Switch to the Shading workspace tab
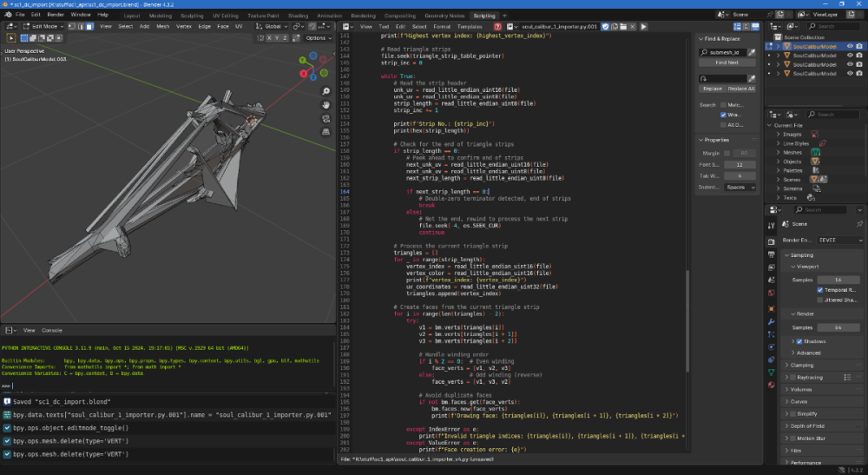Image resolution: width=868 pixels, height=475 pixels. (x=297, y=16)
